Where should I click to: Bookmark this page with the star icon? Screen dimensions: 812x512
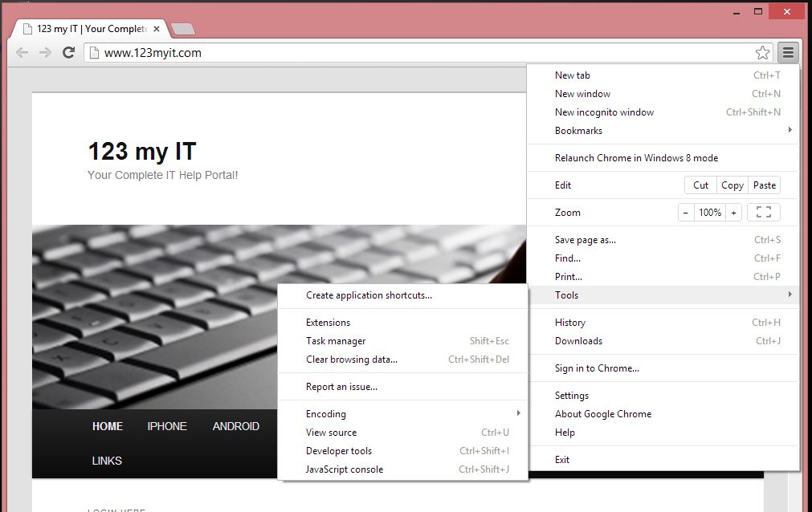click(x=762, y=52)
